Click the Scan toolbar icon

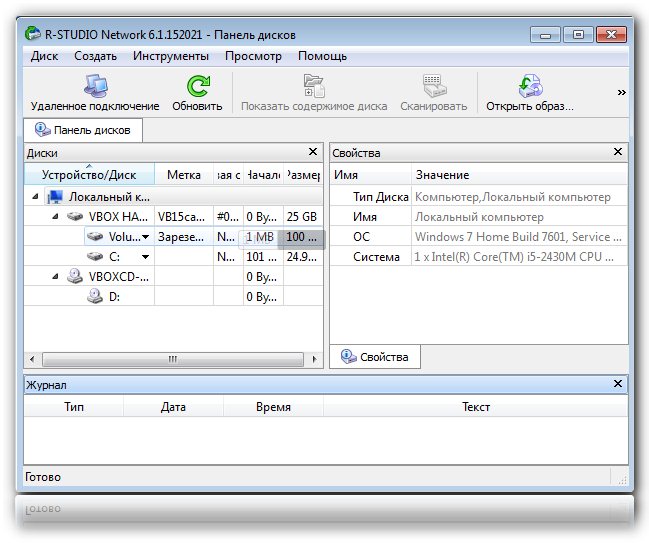pyautogui.click(x=433, y=87)
